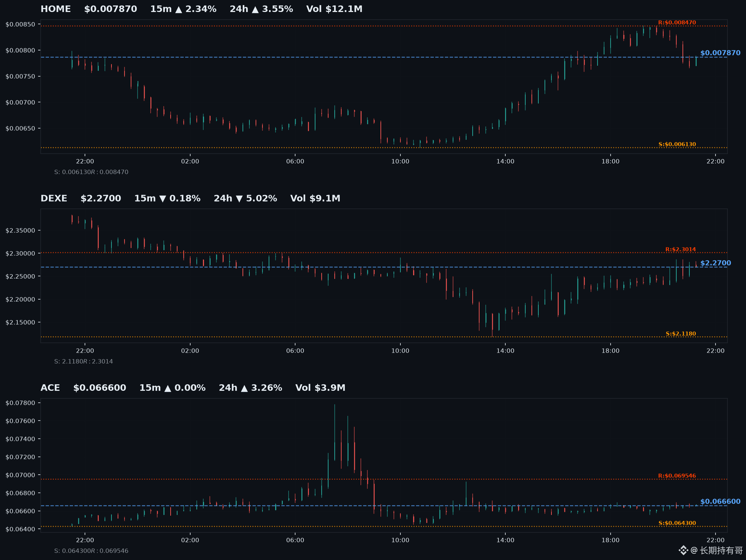This screenshot has width=746, height=560.
Task: Click the S:$0.064300 support label
Action: click(x=677, y=523)
